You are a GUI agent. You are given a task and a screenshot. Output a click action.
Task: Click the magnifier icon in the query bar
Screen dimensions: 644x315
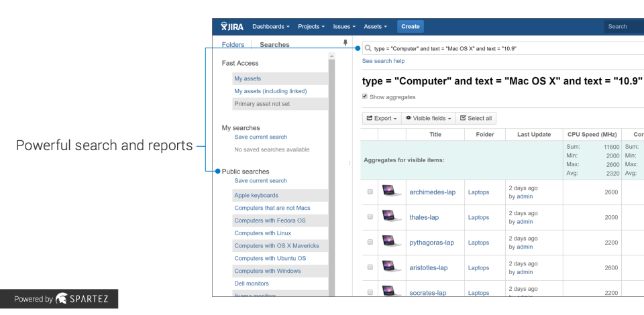(367, 49)
